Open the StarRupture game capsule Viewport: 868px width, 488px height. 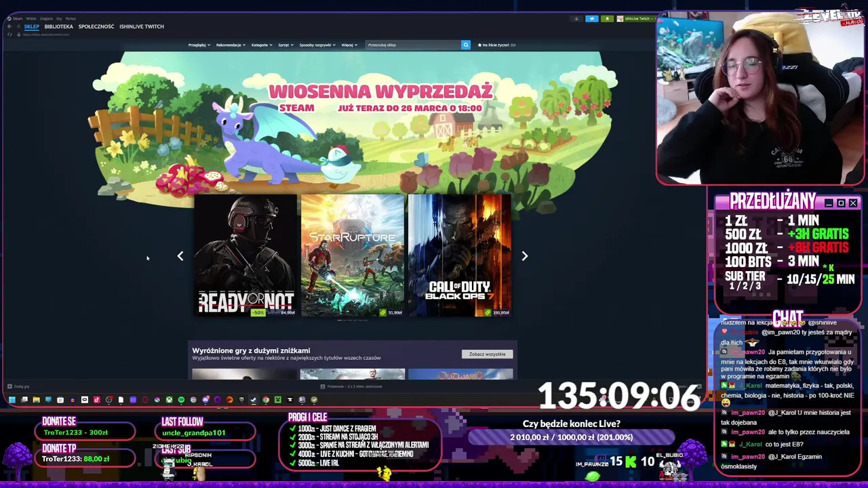click(x=353, y=256)
